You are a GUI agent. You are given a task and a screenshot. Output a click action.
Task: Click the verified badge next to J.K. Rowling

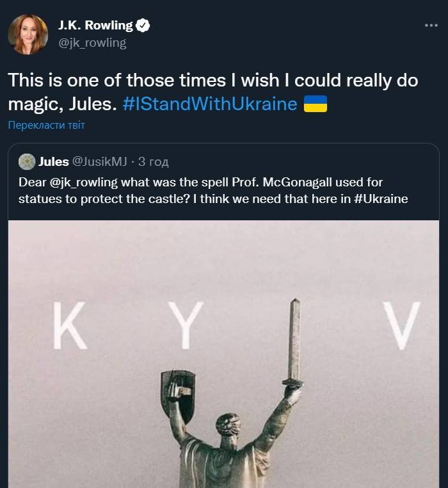[x=143, y=26]
